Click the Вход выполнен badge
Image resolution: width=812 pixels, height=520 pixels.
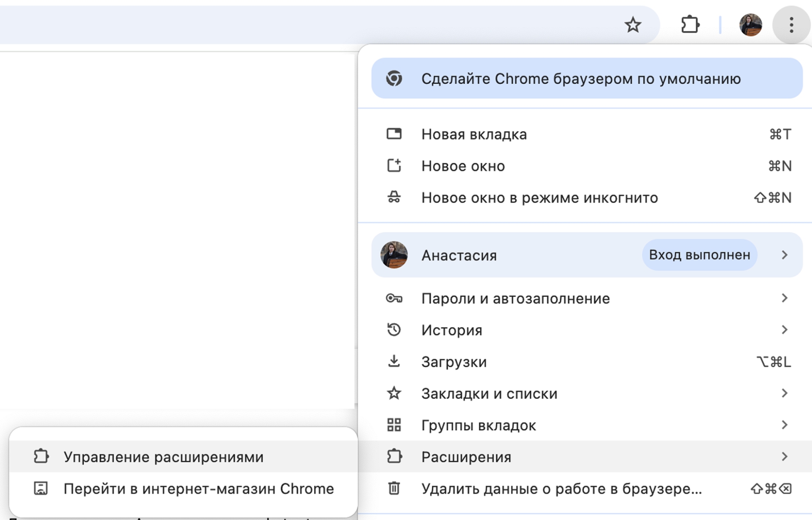click(699, 255)
